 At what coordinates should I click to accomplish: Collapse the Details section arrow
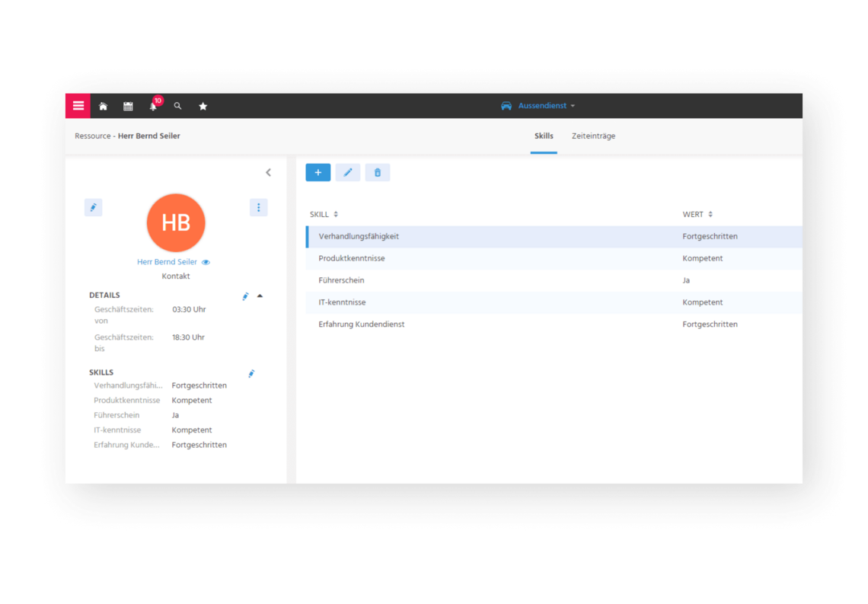tap(260, 296)
